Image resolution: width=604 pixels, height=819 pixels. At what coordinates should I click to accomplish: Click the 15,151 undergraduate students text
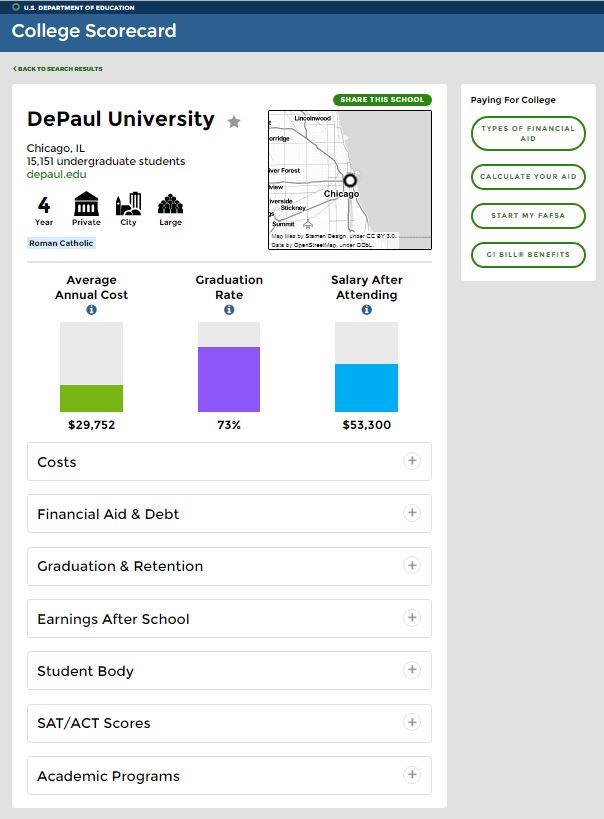106,161
